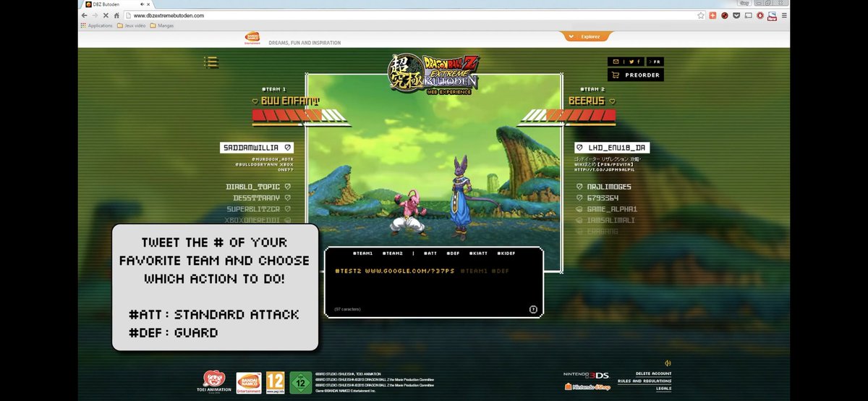The width and height of the screenshot is (868, 401).
Task: Click the PEGI 12 rating badge
Action: click(x=275, y=381)
